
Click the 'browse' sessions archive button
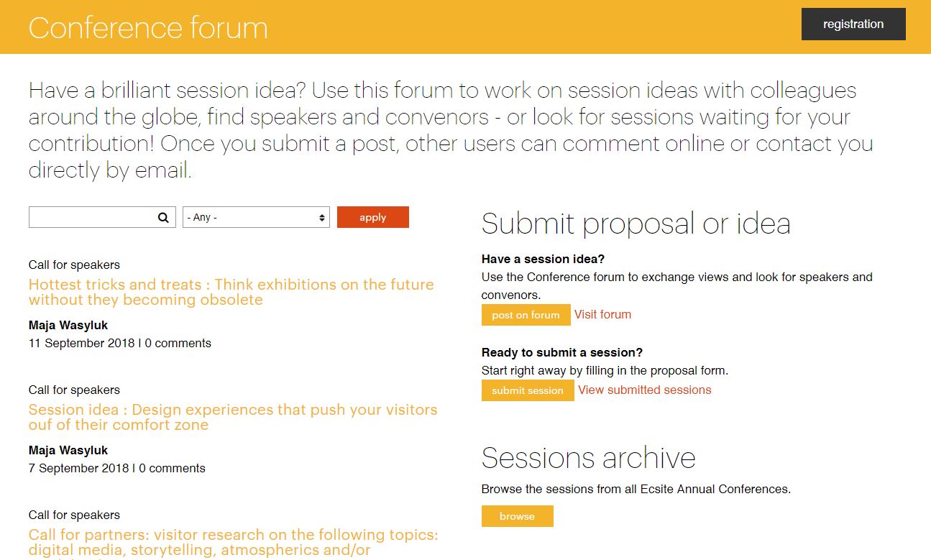pyautogui.click(x=518, y=516)
